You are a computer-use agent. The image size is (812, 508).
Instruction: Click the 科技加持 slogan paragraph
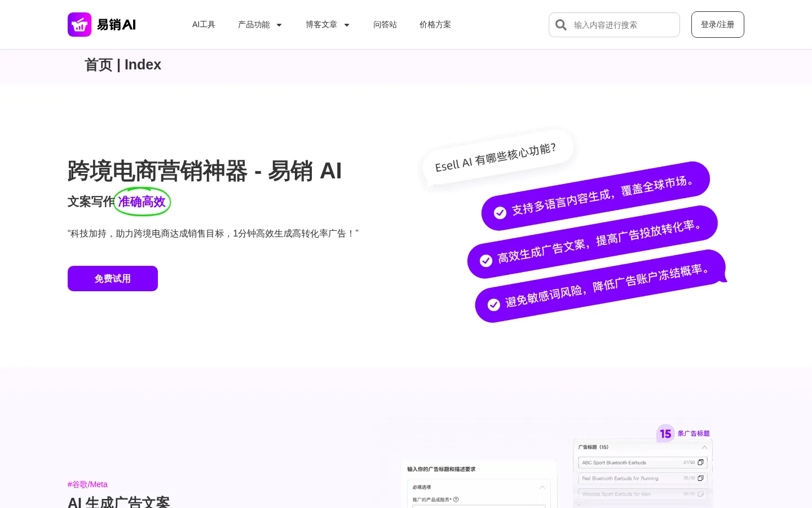[213, 233]
